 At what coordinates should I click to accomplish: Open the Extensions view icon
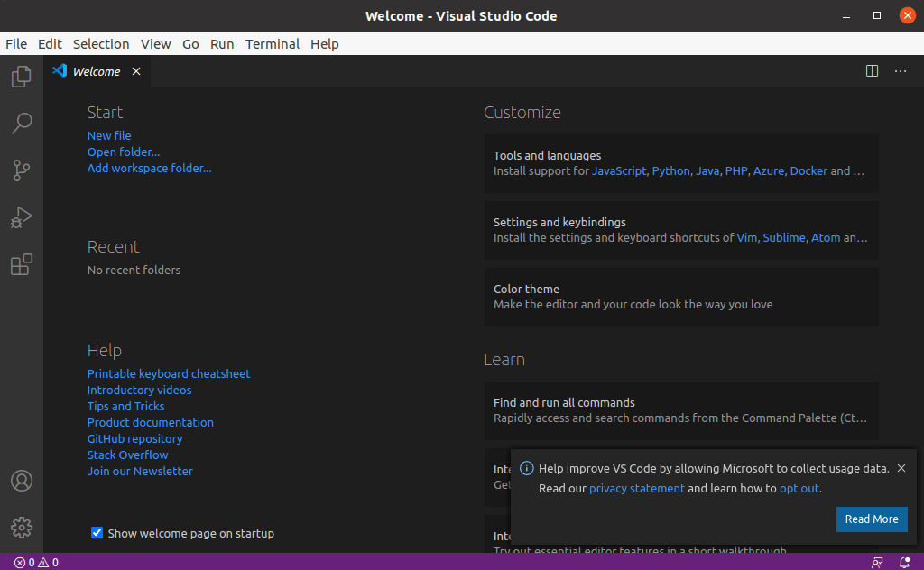click(20, 264)
